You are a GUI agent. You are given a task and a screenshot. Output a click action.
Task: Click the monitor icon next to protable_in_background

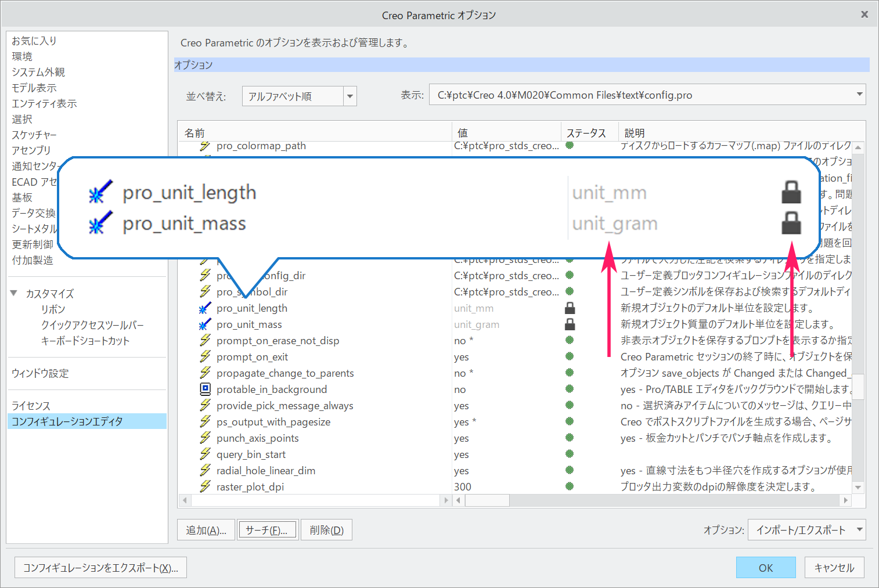(x=205, y=389)
